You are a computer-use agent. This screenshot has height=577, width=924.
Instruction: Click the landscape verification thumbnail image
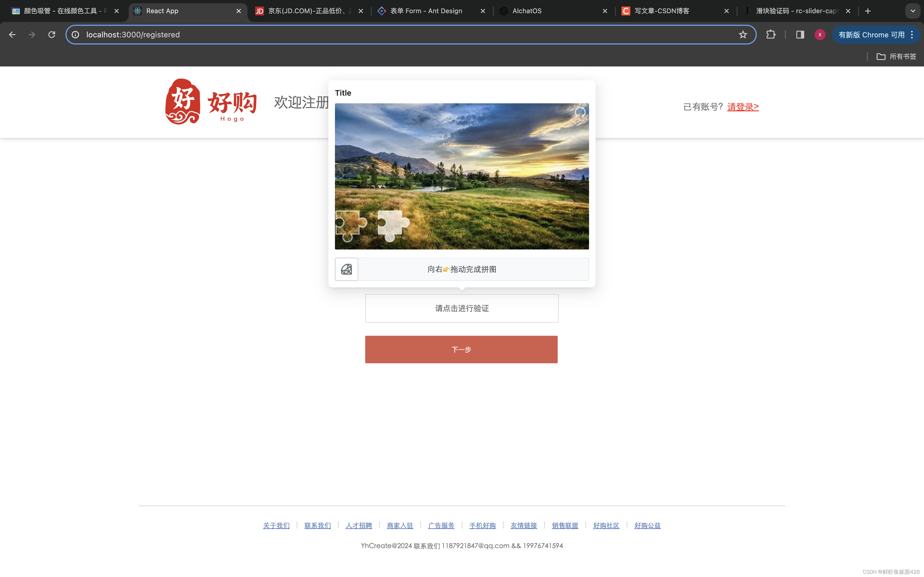(x=462, y=176)
